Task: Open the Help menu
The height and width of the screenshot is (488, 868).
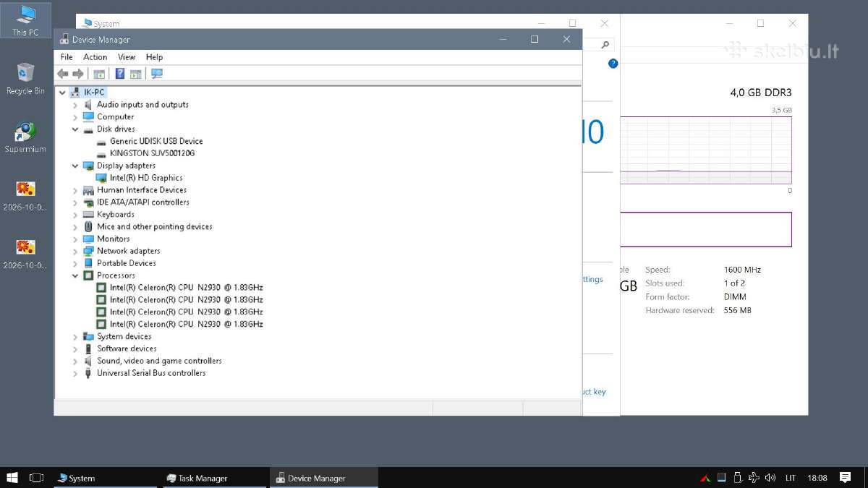Action: point(154,57)
